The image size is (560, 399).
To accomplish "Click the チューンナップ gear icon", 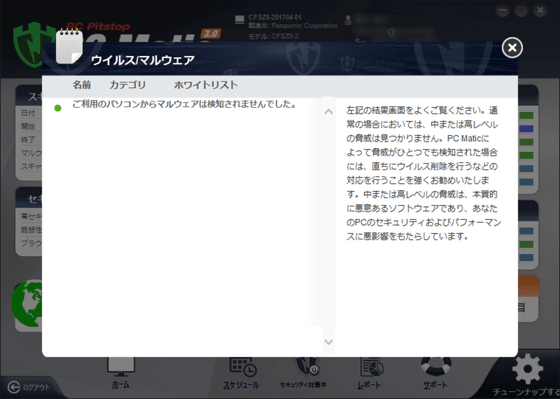I will click(x=528, y=369).
